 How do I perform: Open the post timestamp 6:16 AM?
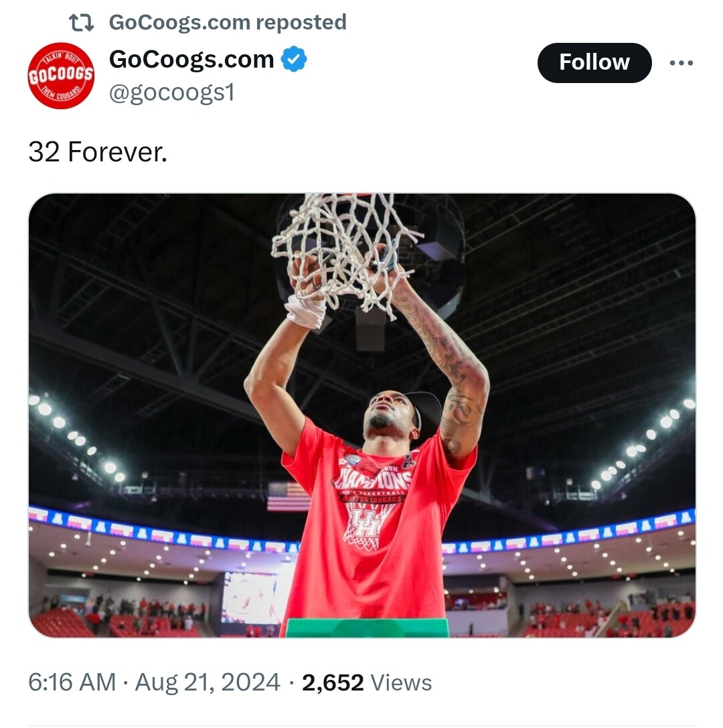pos(72,682)
